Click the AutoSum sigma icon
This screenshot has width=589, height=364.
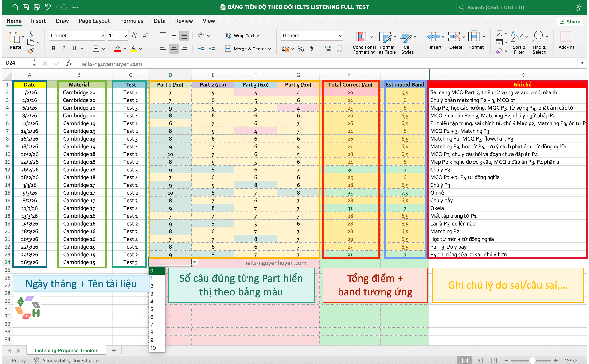coord(499,33)
